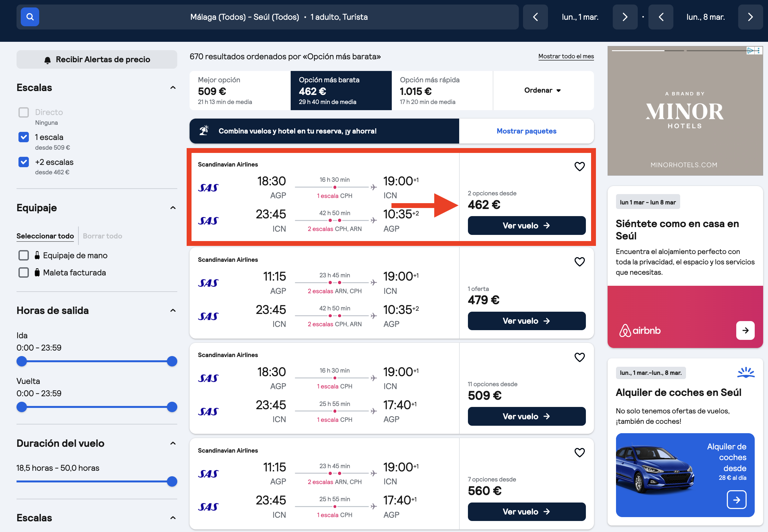Click Seleccionar todo under Equipaje
Image resolution: width=768 pixels, height=532 pixels.
[x=45, y=236]
